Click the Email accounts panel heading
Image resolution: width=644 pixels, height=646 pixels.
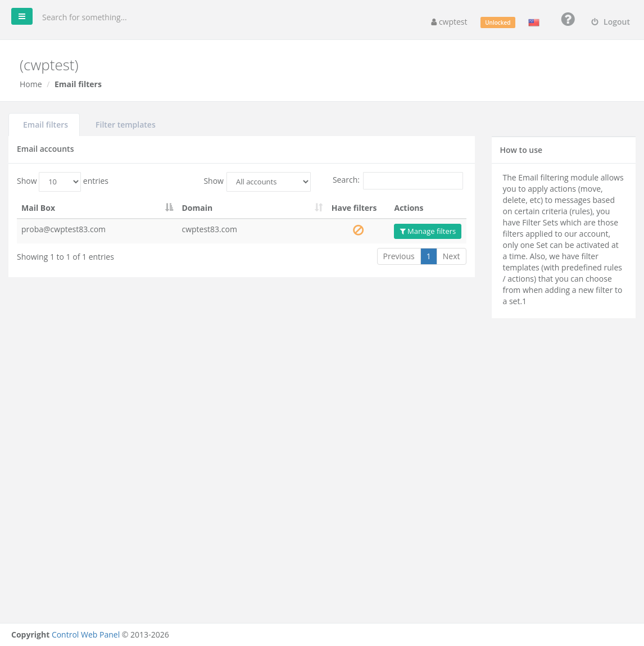coord(46,149)
